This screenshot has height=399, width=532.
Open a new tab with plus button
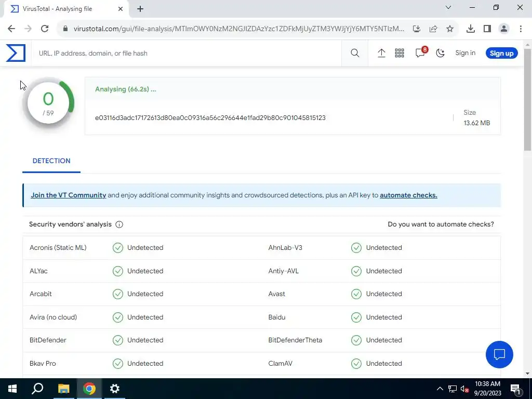click(140, 9)
